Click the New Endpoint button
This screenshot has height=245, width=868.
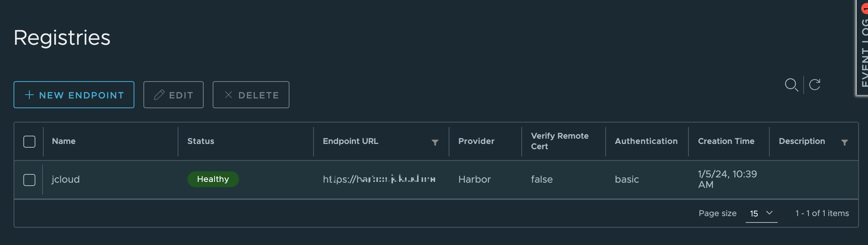[74, 95]
